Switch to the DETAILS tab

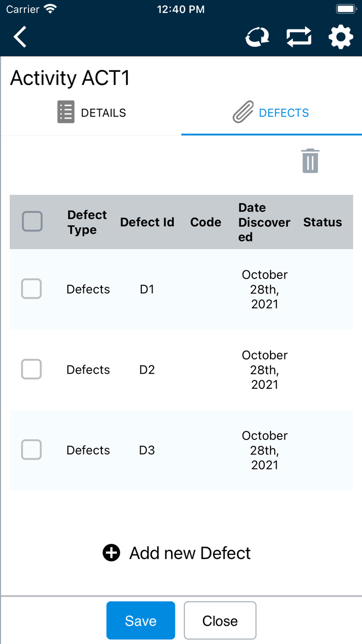coord(103,113)
